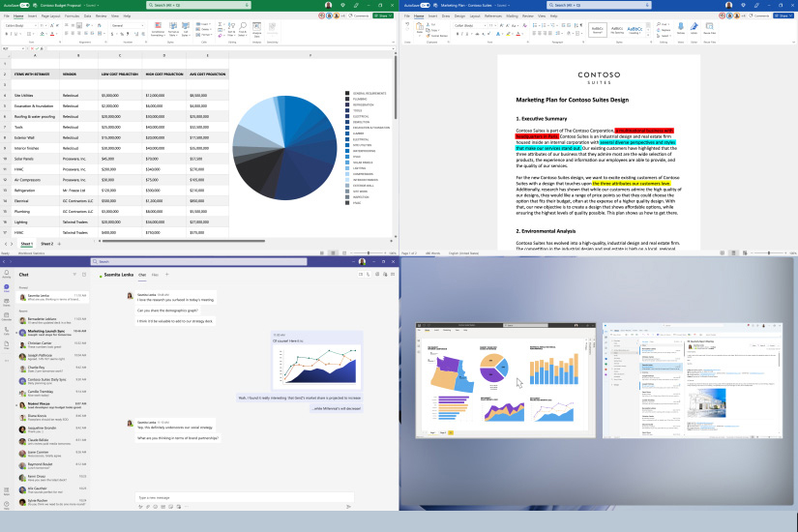Select the Power BI window thumbnail
This screenshot has height=532, width=798.
(505, 380)
